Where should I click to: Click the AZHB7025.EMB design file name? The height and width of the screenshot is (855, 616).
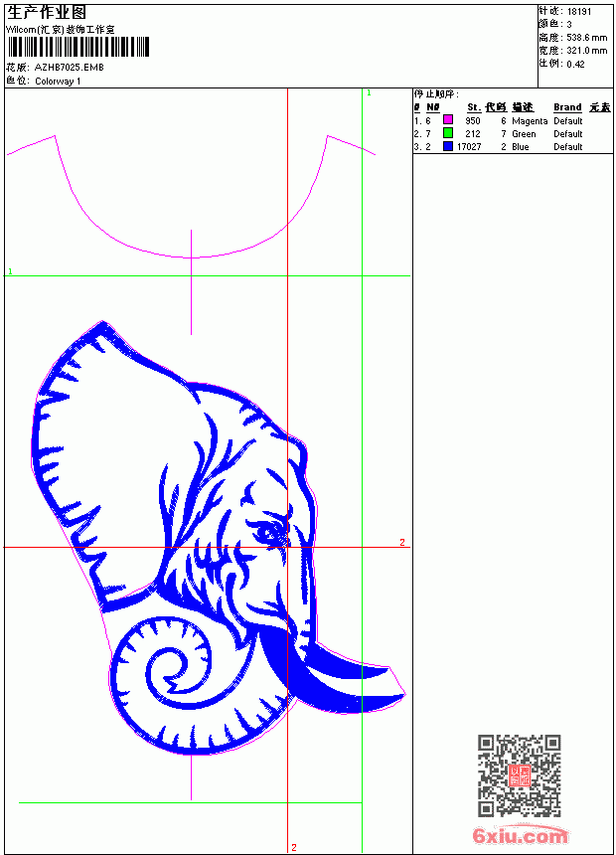click(x=70, y=68)
